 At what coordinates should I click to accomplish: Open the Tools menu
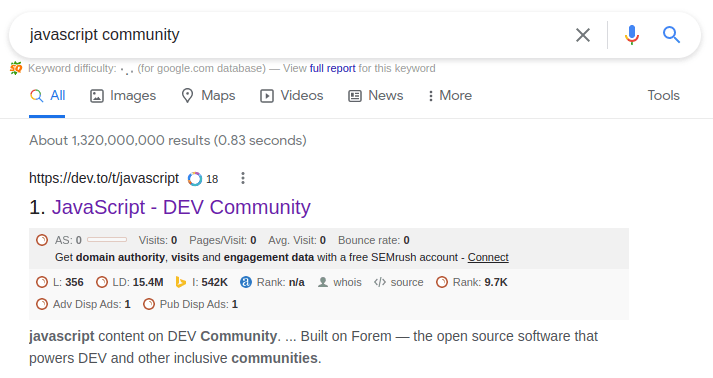point(663,96)
